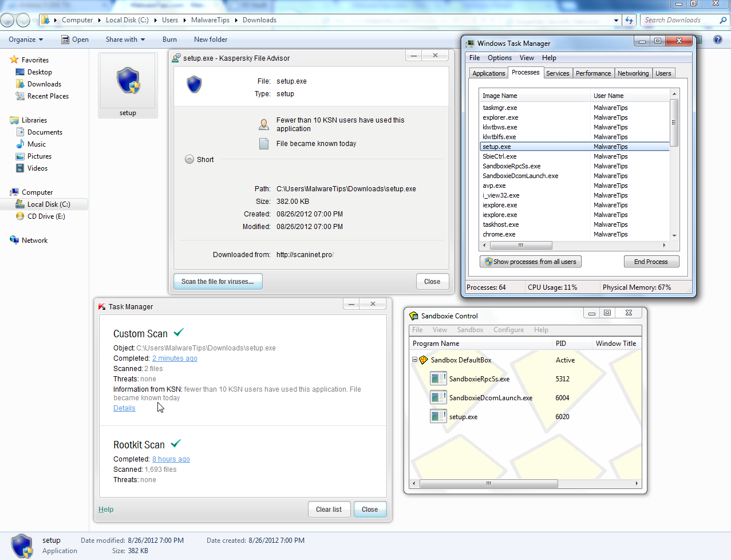Click the blue shield icon in File Advisor
This screenshot has height=560, width=731.
pos(195,85)
